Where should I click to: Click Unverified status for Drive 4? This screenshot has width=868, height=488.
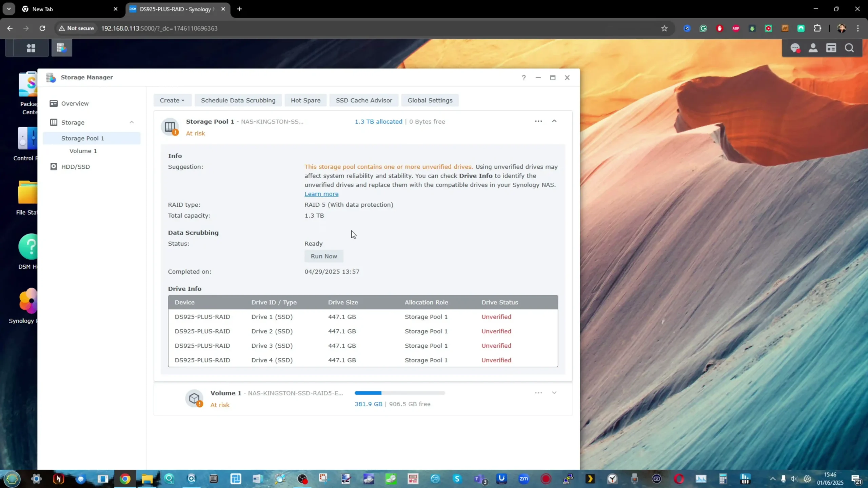pyautogui.click(x=496, y=360)
